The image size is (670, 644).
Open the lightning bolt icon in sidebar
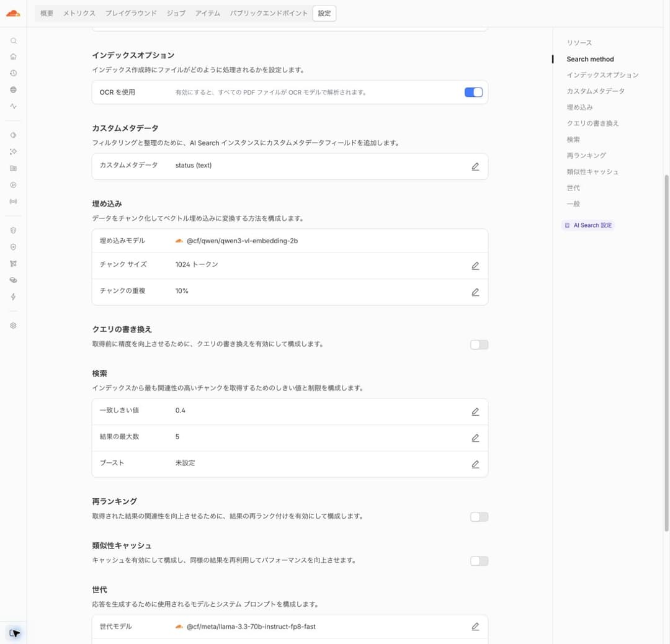pyautogui.click(x=13, y=297)
